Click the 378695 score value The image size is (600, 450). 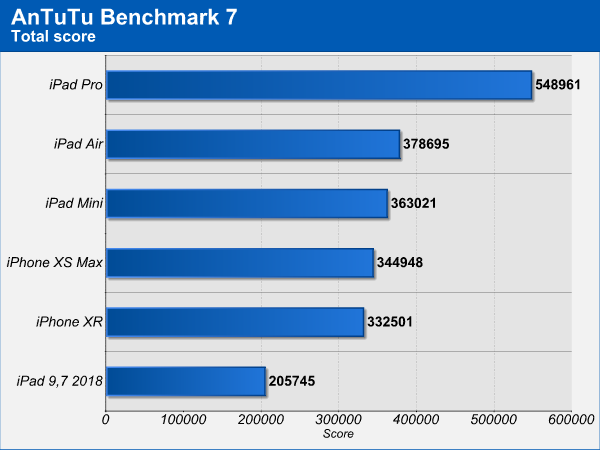tap(426, 144)
